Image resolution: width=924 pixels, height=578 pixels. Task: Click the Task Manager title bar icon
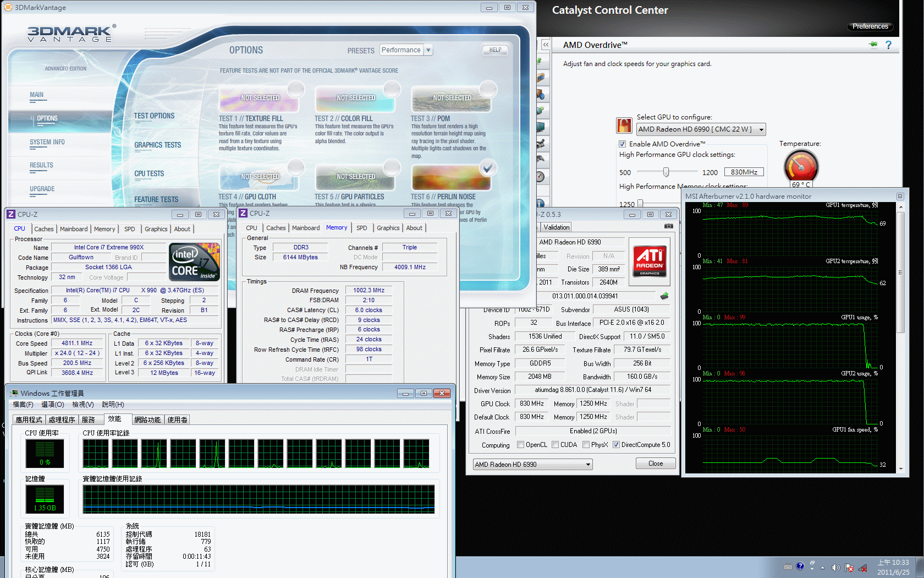14,393
